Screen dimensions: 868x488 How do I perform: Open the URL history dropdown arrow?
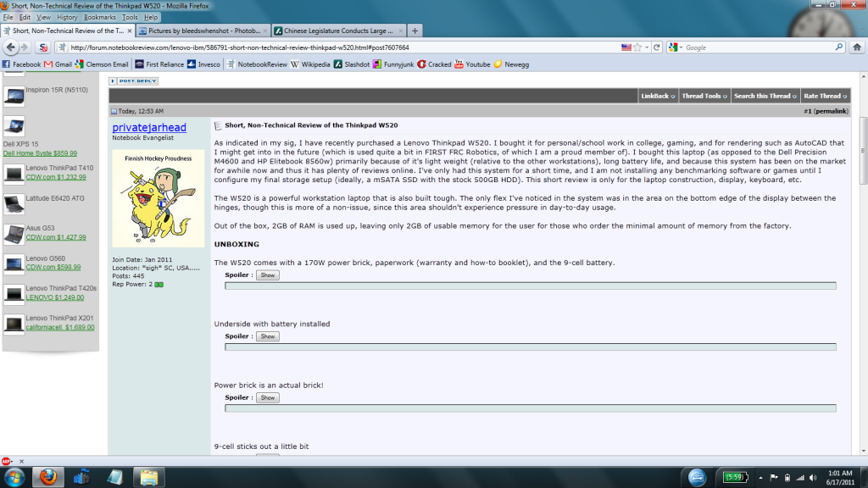pyautogui.click(x=647, y=47)
